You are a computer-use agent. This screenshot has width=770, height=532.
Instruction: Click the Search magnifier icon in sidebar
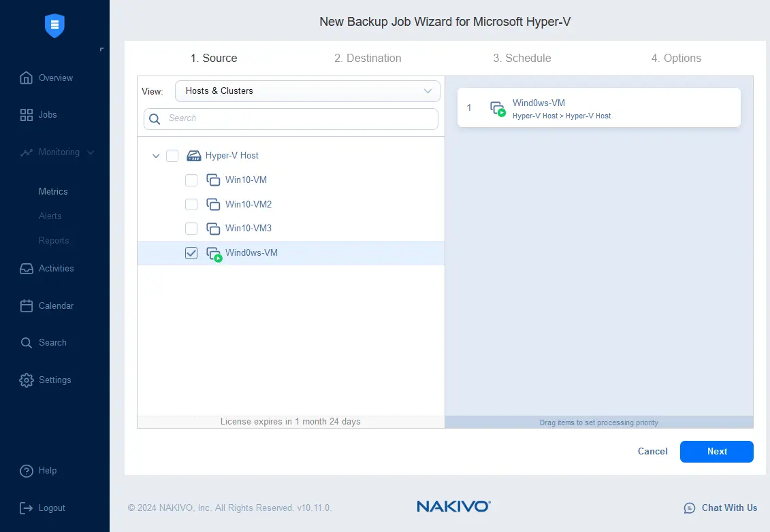[x=26, y=343]
